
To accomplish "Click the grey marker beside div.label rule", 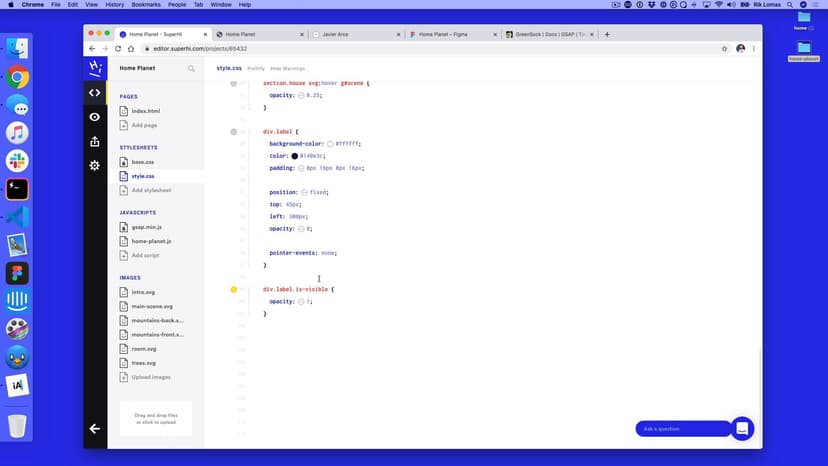I will (x=234, y=131).
